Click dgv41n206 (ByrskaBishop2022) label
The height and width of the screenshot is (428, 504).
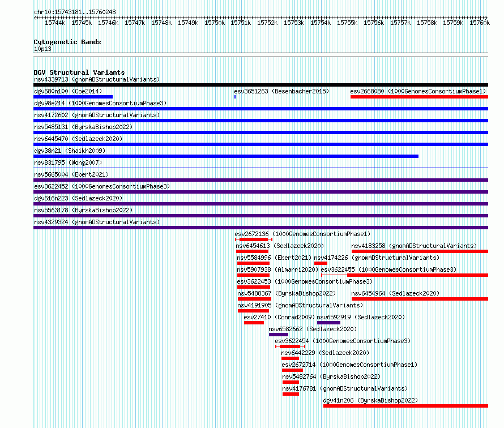point(370,400)
